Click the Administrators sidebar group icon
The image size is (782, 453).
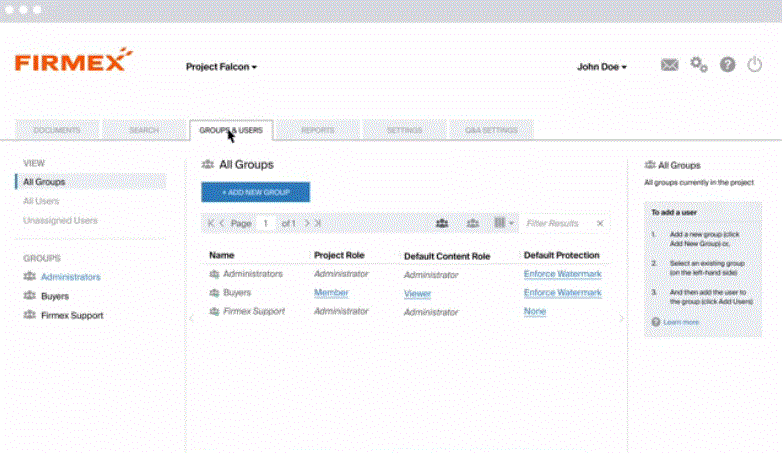click(29, 276)
